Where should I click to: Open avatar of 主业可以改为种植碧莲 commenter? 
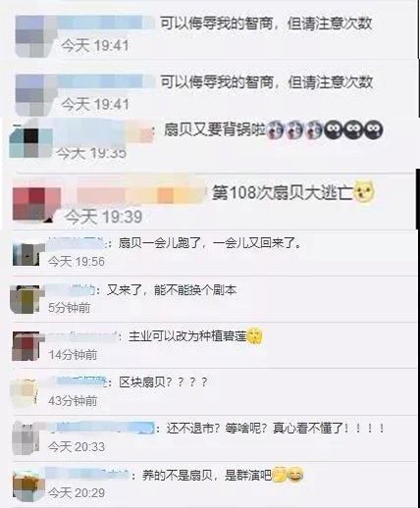click(x=26, y=346)
